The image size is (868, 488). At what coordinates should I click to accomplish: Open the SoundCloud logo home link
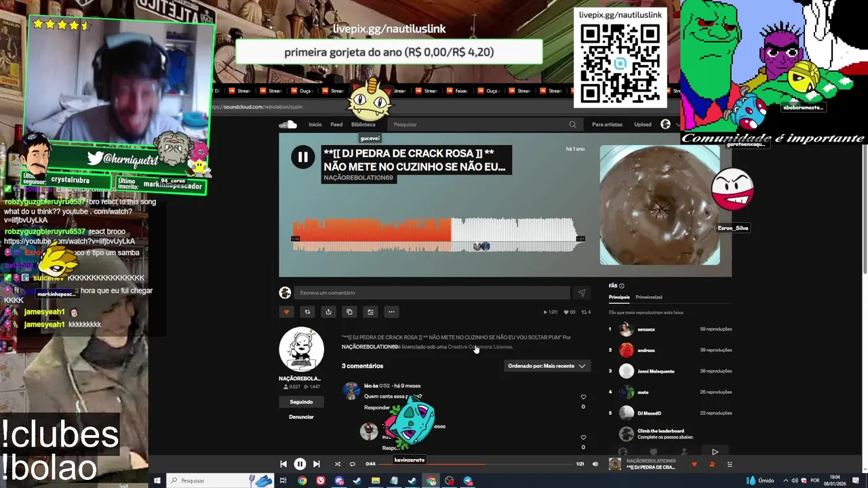click(288, 125)
